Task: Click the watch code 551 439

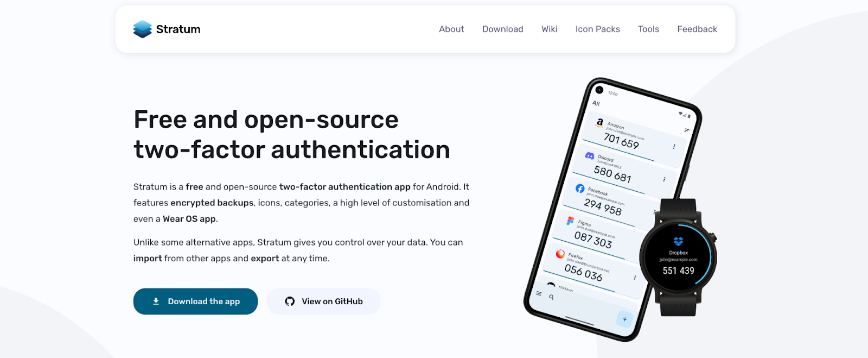Action: click(x=678, y=271)
